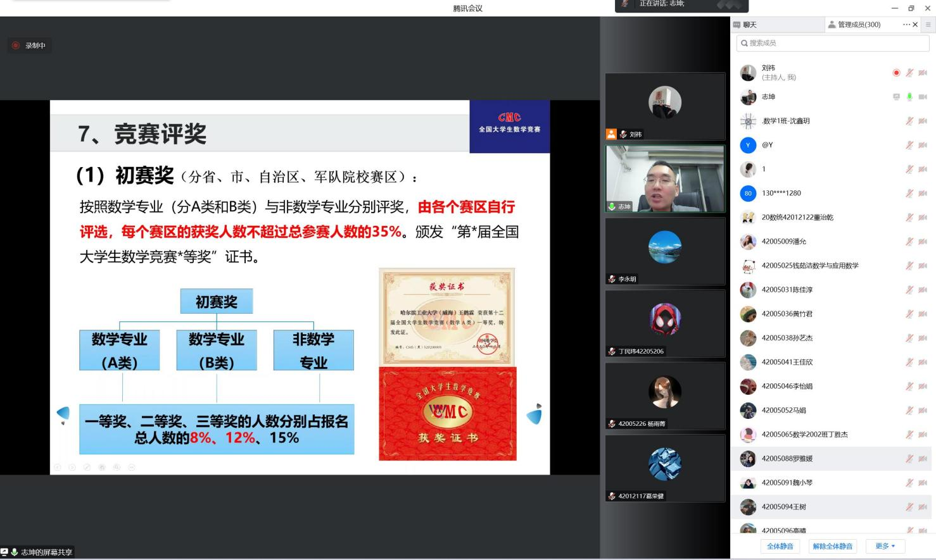Select the 管理成员(300) tab

point(859,25)
